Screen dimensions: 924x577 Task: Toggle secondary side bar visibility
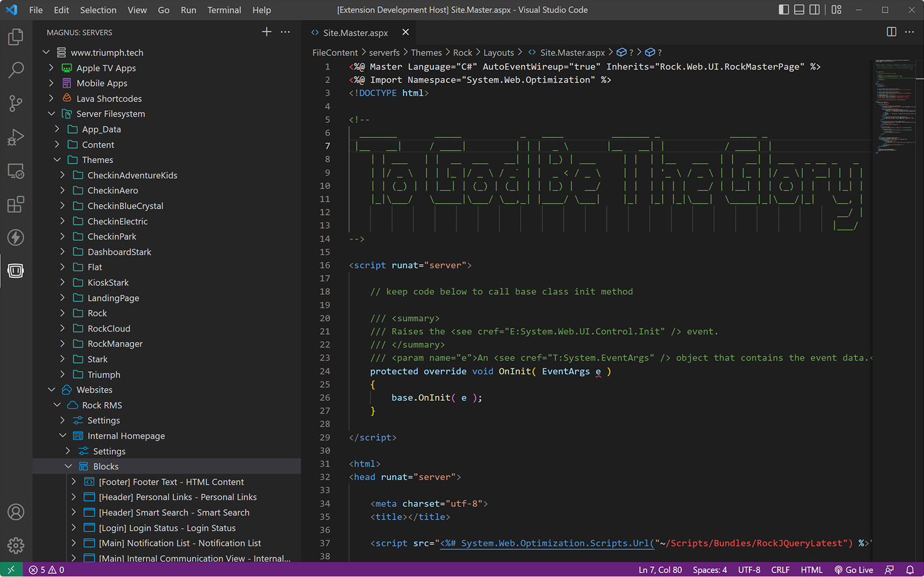814,9
